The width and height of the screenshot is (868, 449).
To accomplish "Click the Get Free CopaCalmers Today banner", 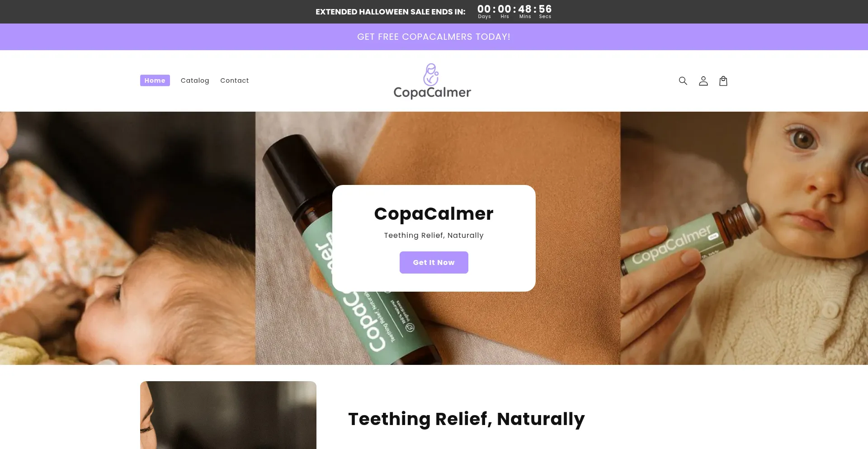I will click(434, 37).
